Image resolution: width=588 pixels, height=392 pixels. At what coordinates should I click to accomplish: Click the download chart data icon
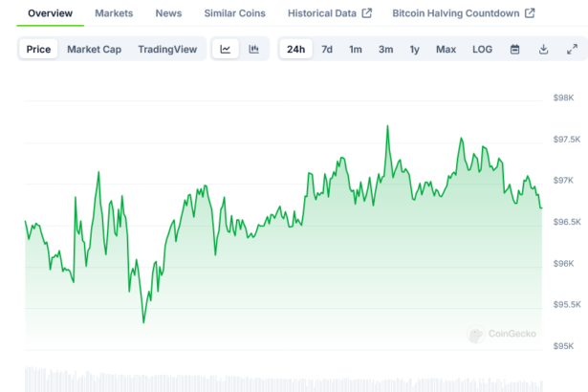pyautogui.click(x=543, y=50)
